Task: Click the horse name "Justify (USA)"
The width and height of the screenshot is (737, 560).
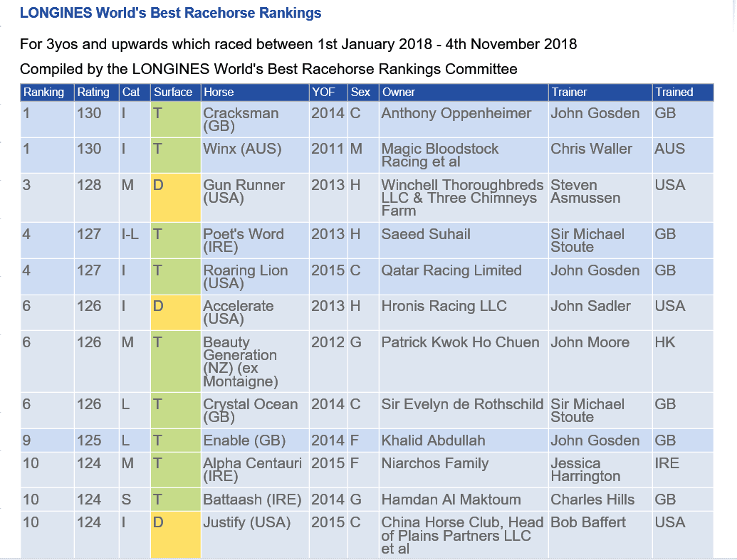Action: pos(247,522)
